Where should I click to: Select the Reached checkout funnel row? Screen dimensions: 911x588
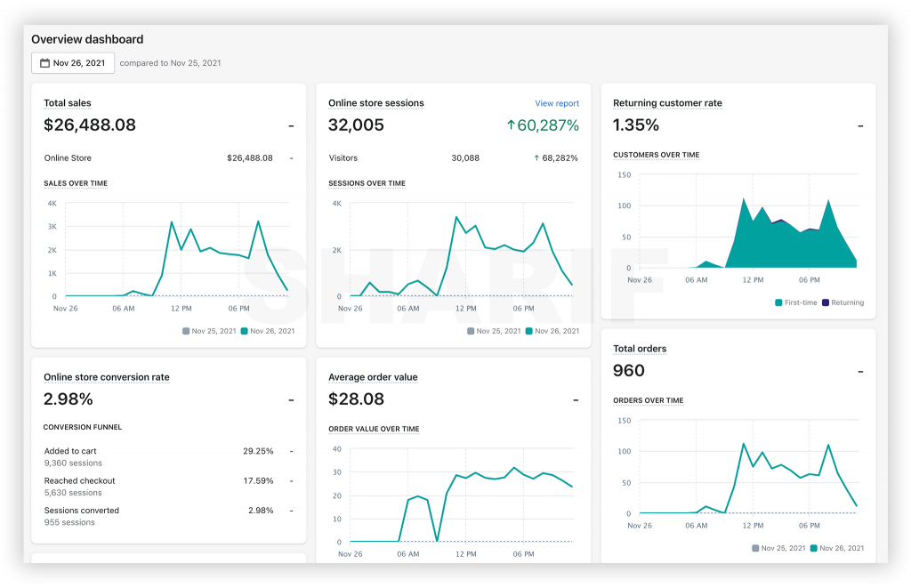168,487
